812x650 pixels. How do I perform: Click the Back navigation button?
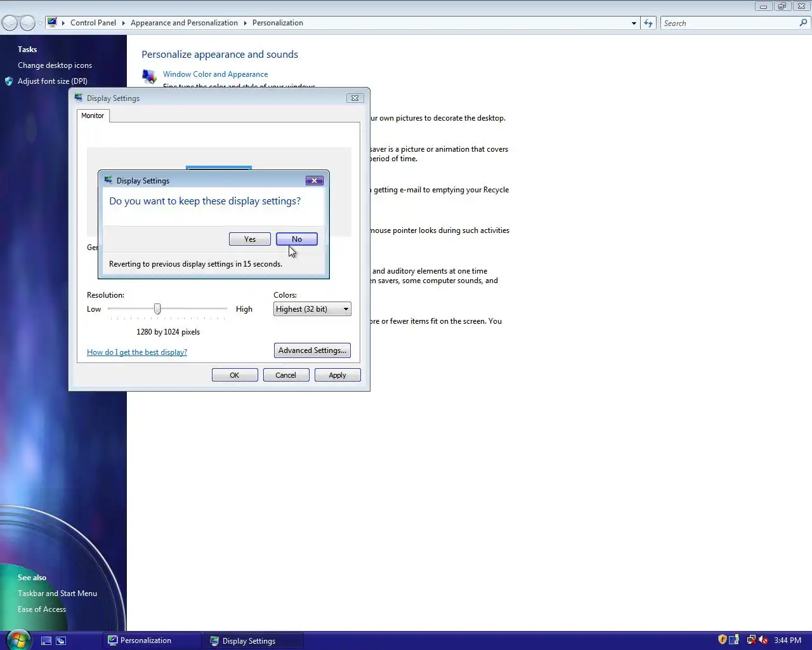pyautogui.click(x=10, y=23)
